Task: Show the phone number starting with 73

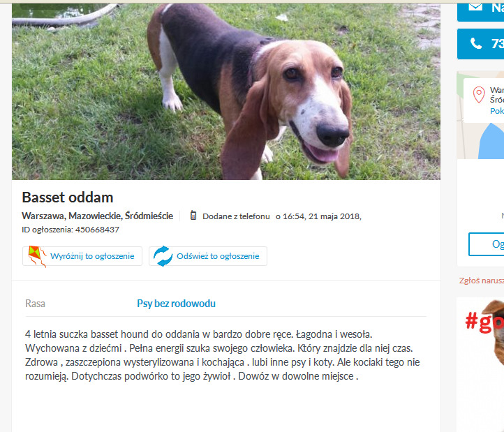Action: pyautogui.click(x=480, y=44)
